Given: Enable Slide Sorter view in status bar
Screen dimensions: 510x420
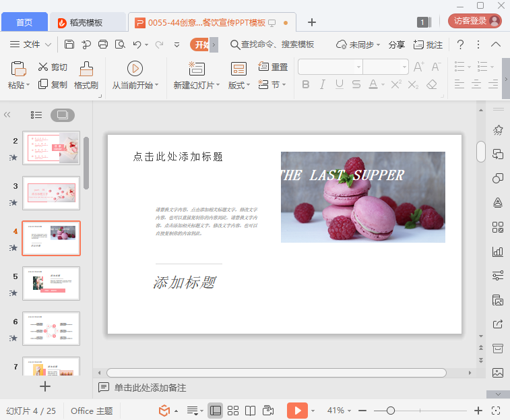Looking at the screenshot, I should pyautogui.click(x=233, y=411).
